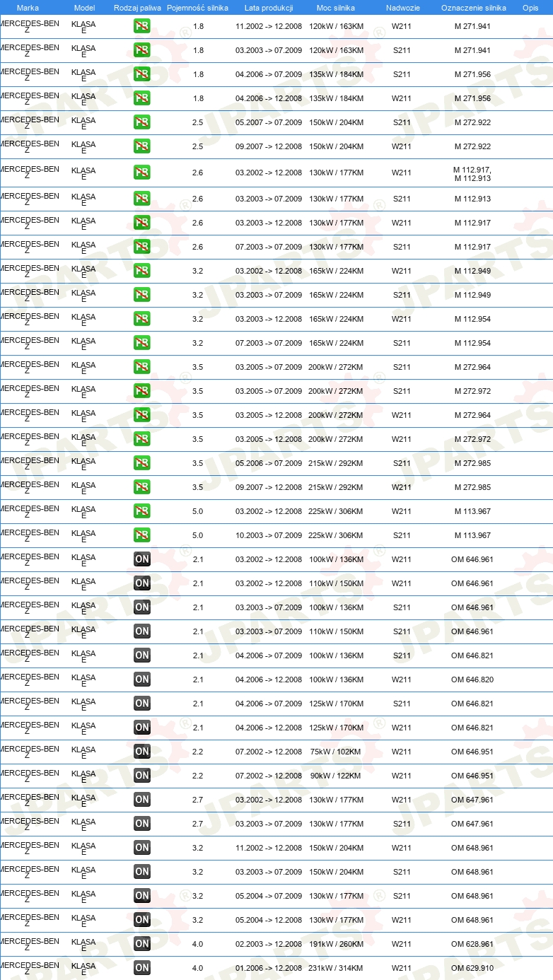Click S211 body cell in 05.2004 -> 07.2009 row
553x980 pixels.
[402, 896]
